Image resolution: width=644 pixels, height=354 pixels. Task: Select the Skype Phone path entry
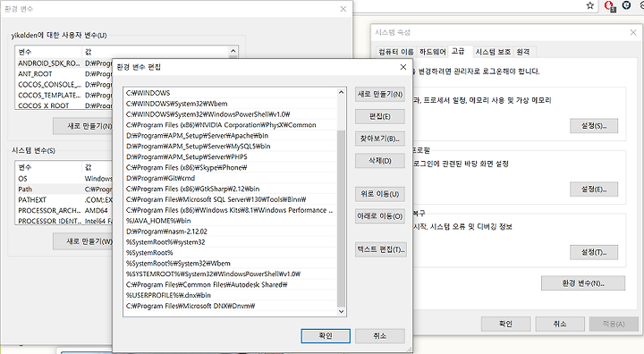coord(231,167)
